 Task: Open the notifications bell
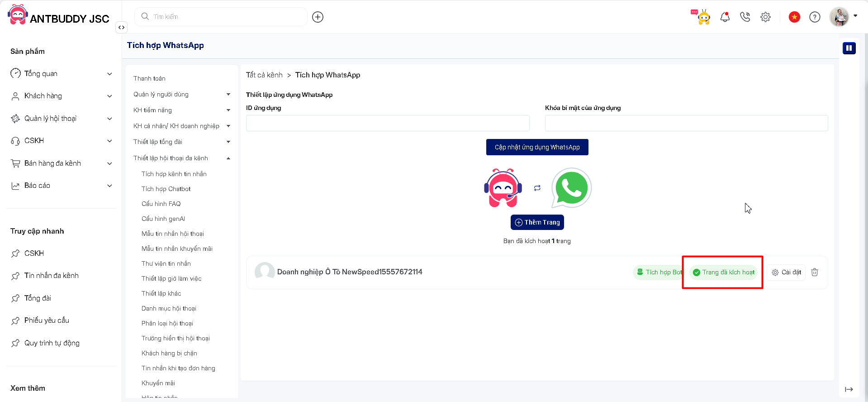click(725, 17)
